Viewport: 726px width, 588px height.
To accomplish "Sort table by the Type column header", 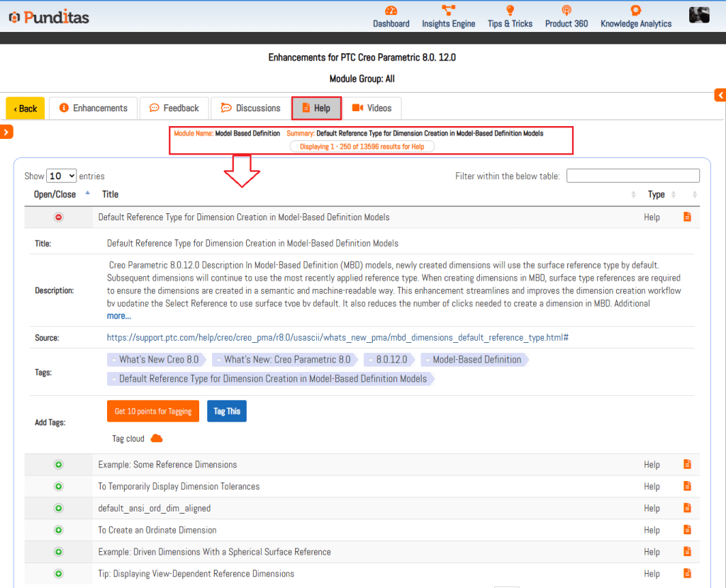I will (657, 194).
